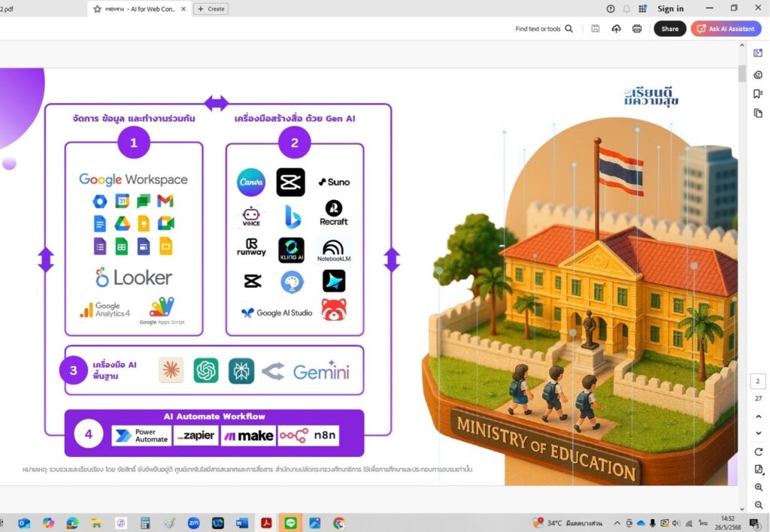Open the Adobe apps grid
This screenshot has width=770, height=532.
pyautogui.click(x=642, y=9)
